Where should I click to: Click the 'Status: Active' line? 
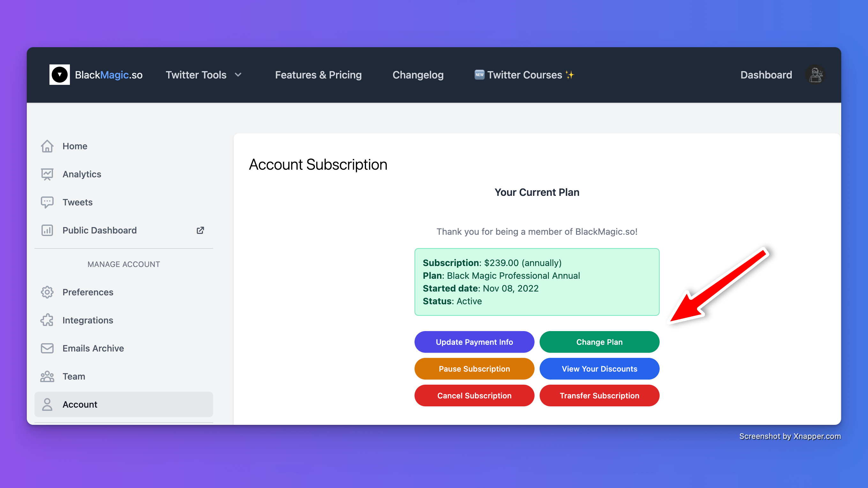[452, 301]
